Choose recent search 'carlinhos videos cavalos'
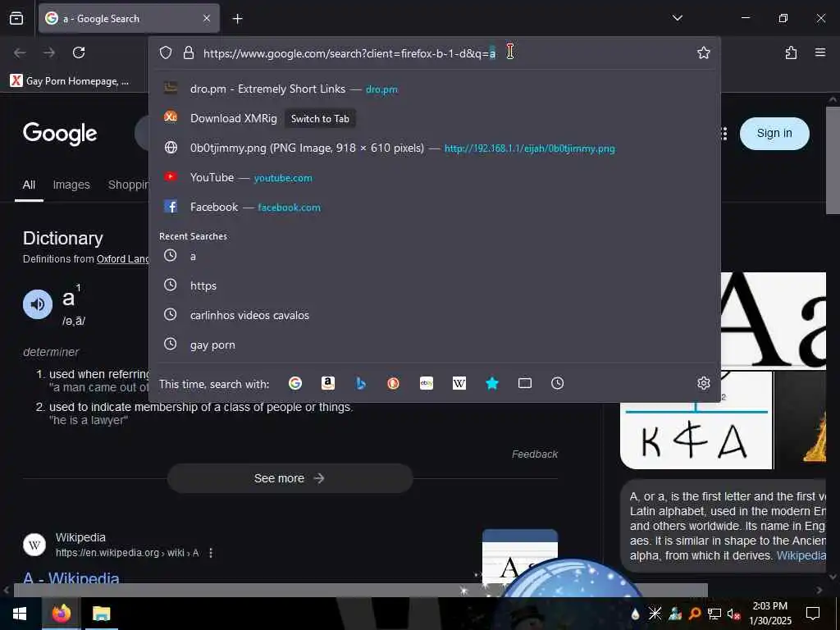This screenshot has height=630, width=840. coord(435,315)
